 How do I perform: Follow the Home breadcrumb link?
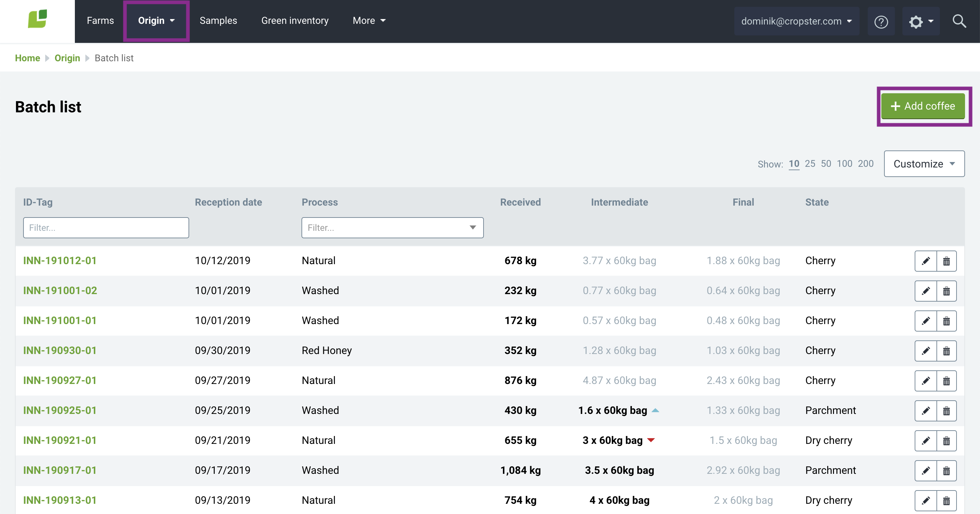(27, 58)
